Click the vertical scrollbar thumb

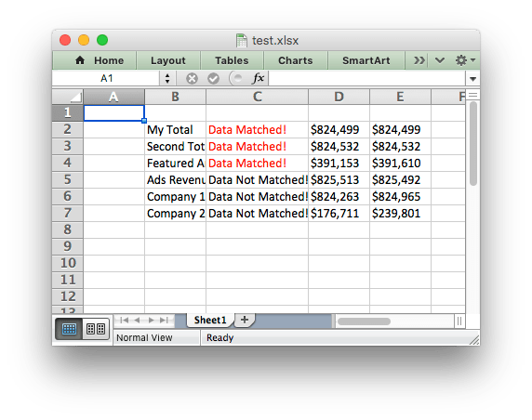[473, 144]
